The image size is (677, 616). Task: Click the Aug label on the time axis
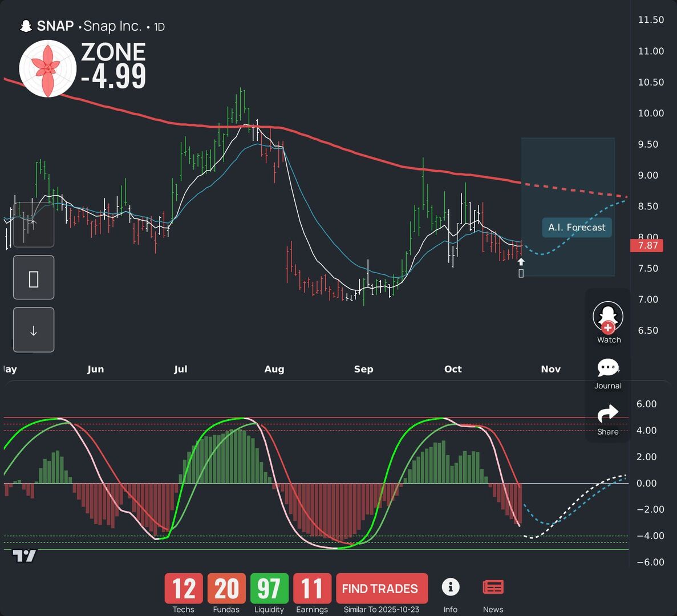point(274,369)
